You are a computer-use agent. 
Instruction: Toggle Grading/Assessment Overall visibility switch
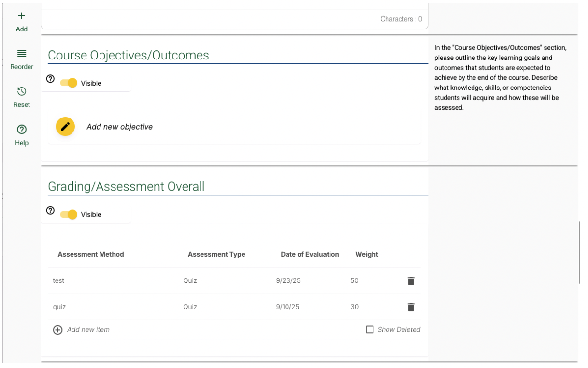coord(69,215)
